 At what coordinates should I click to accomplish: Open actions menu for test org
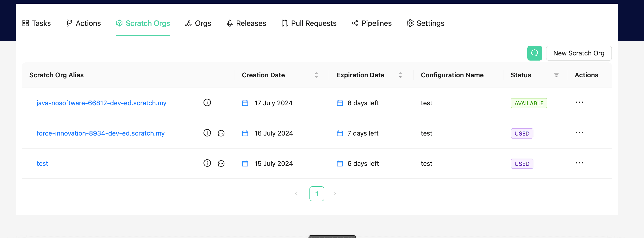[579, 163]
